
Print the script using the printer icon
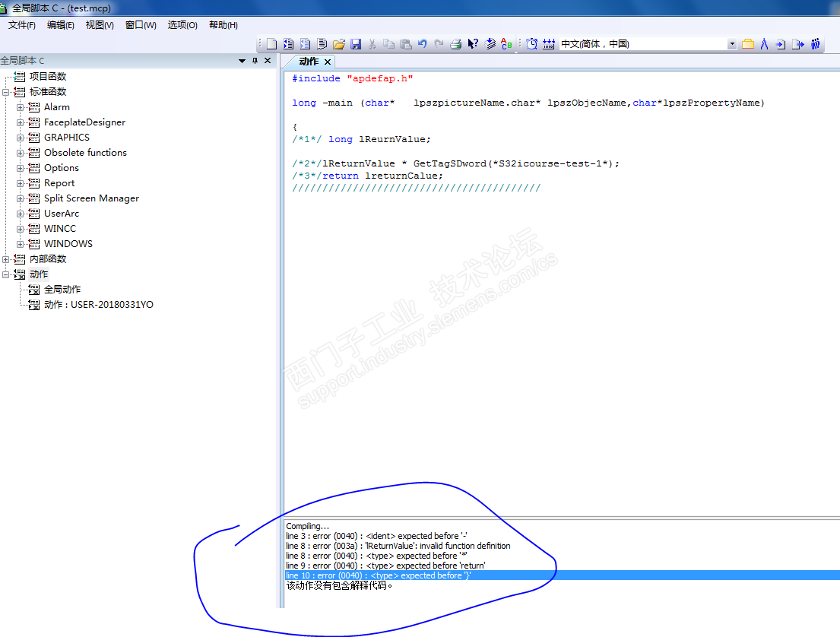click(x=456, y=44)
